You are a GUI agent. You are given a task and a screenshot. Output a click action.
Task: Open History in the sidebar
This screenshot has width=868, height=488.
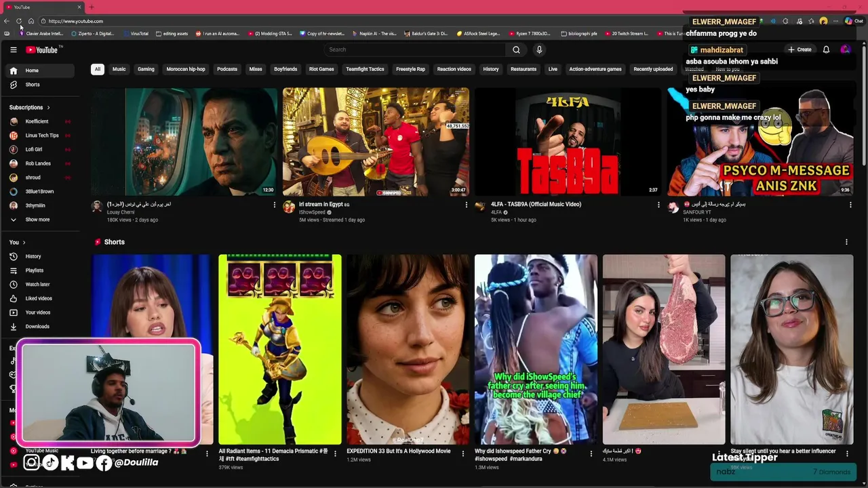41,256
